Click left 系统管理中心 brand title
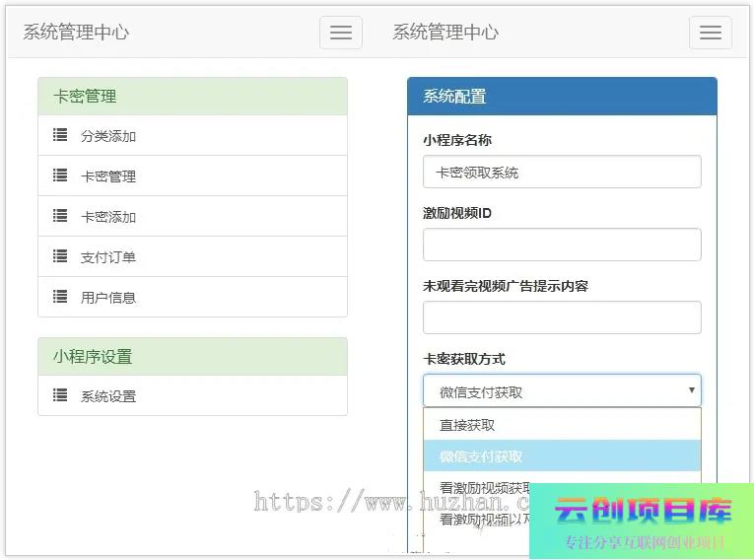This screenshot has height=560, width=754. pyautogui.click(x=76, y=33)
